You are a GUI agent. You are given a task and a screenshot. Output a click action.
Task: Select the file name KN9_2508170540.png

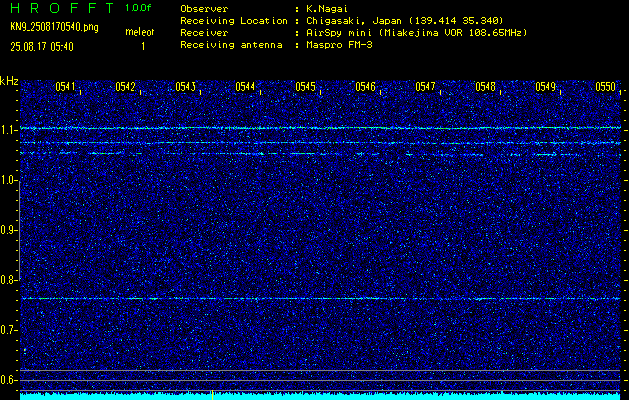click(54, 27)
